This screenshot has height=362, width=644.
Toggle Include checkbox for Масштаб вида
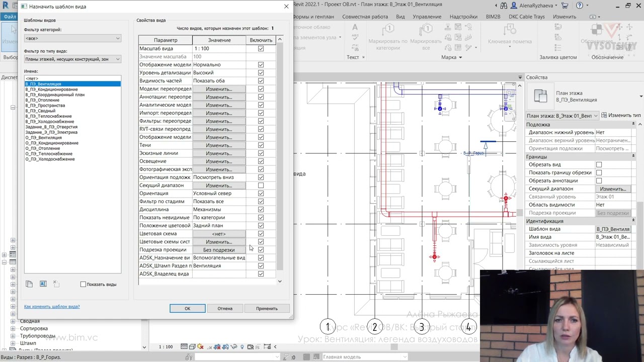point(261,49)
